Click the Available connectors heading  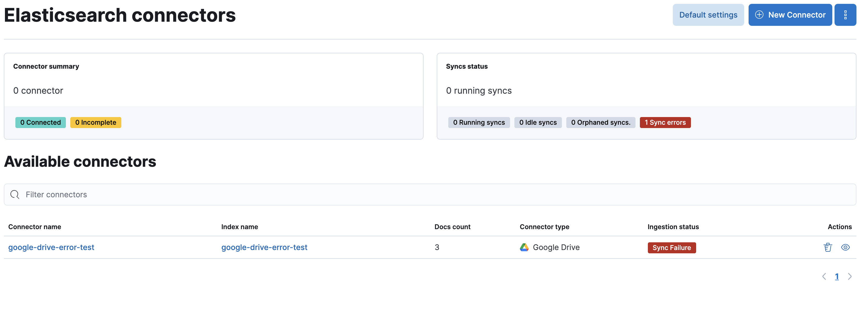[80, 162]
